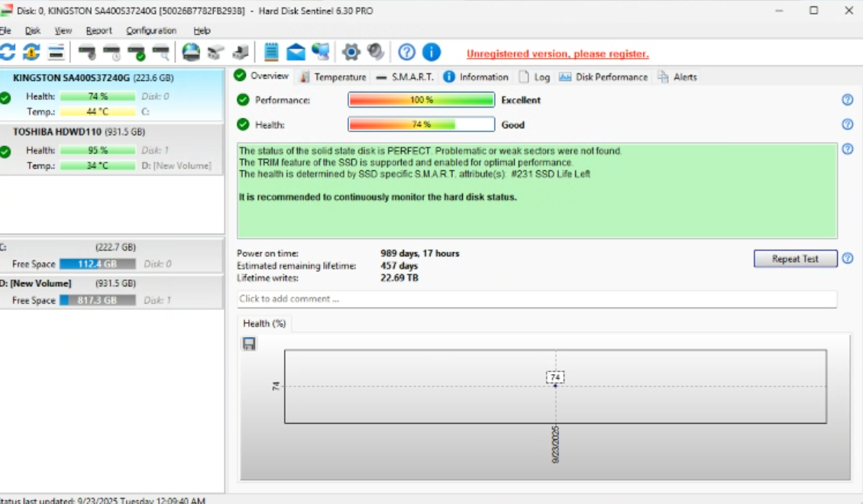Screen dimensions: 863x504
Task: Switch to the Information tab
Action: (x=476, y=77)
